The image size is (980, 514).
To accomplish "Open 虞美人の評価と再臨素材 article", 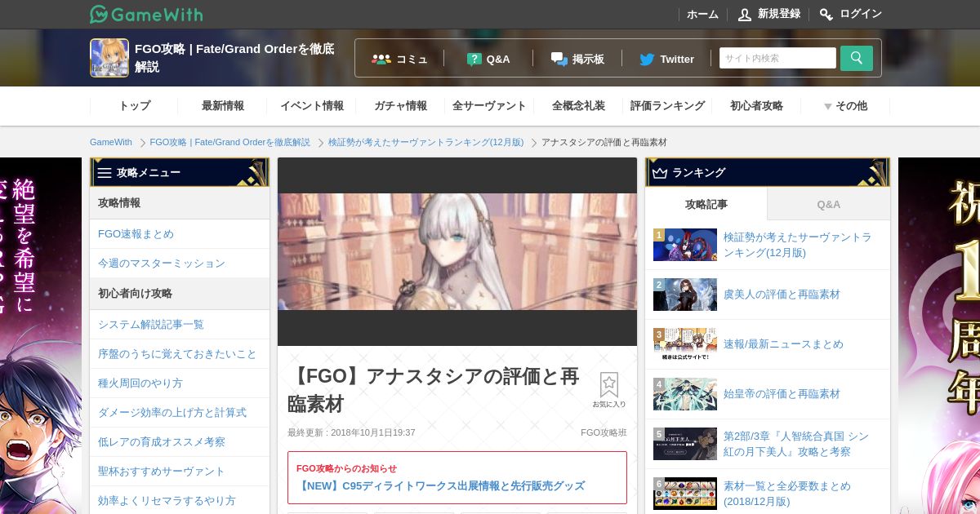I will point(782,295).
